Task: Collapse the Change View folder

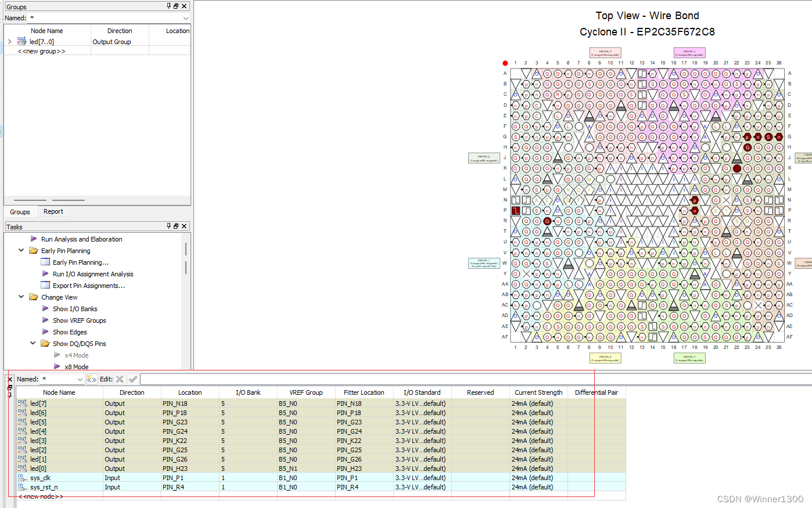Action: [x=21, y=297]
